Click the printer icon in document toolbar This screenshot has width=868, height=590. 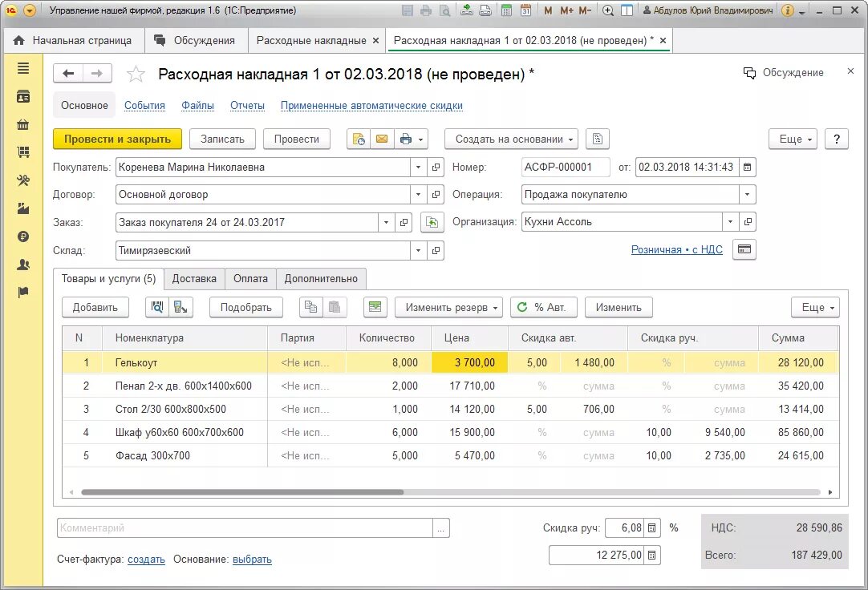coord(406,139)
